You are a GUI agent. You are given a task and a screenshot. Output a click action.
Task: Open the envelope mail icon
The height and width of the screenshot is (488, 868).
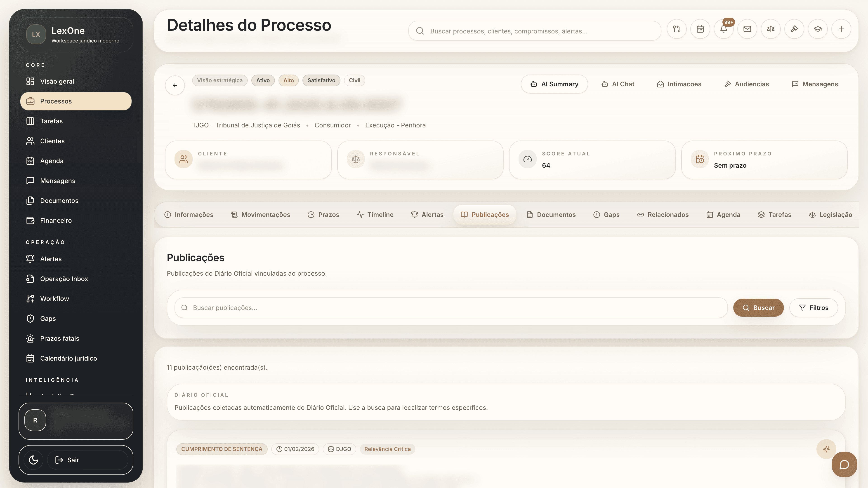tap(747, 29)
